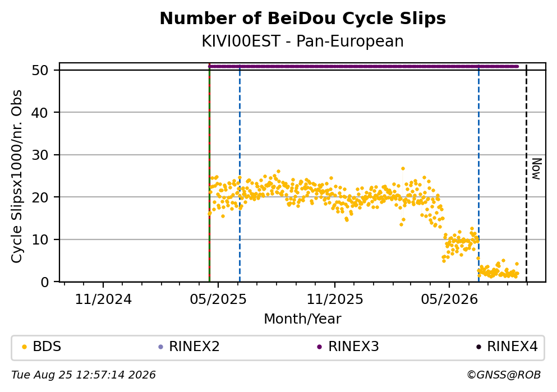Click the green-red vertical line near 05/2025
The height and width of the screenshot is (392, 557).
(x=209, y=173)
